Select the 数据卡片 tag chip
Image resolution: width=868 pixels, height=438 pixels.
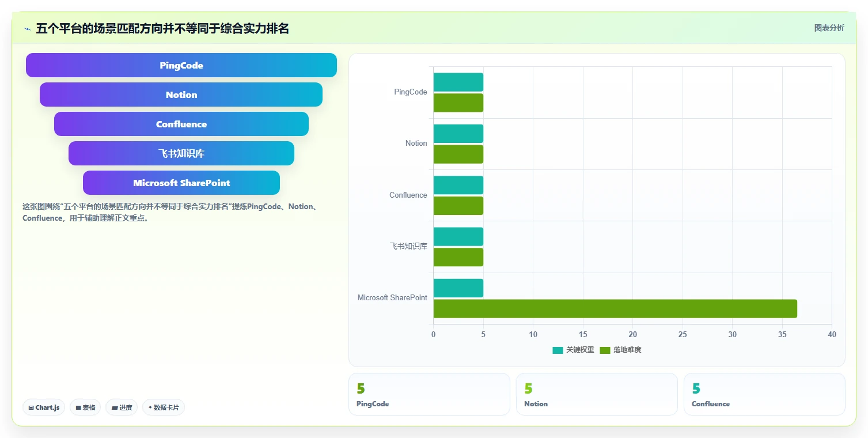point(164,407)
